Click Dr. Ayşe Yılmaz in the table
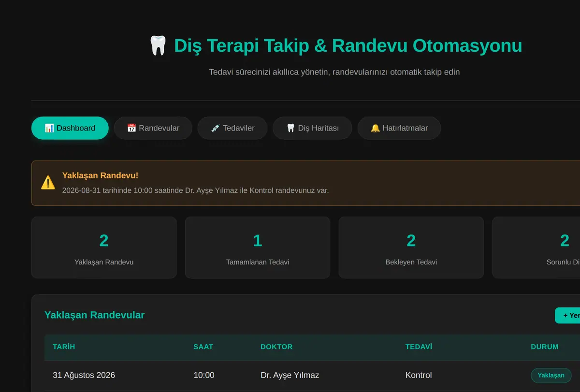Image resolution: width=580 pixels, height=392 pixels. (x=290, y=376)
